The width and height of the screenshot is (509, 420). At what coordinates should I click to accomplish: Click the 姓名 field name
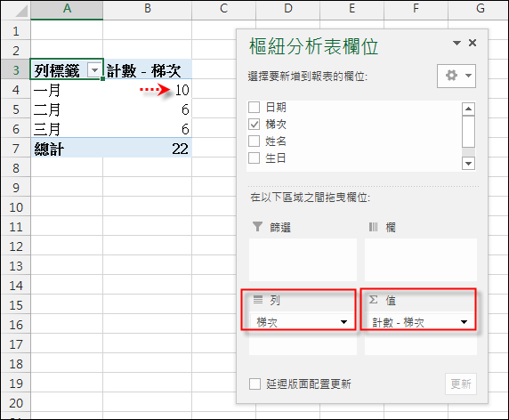(x=276, y=141)
